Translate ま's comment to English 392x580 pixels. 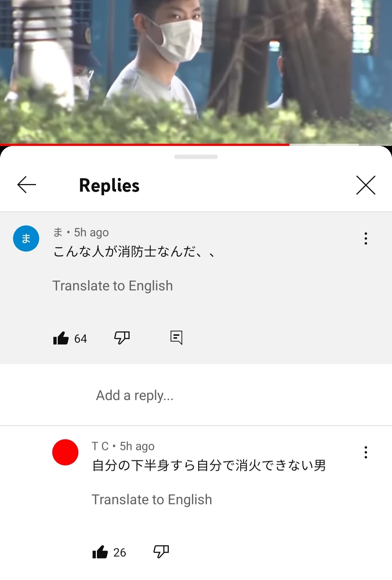click(113, 286)
